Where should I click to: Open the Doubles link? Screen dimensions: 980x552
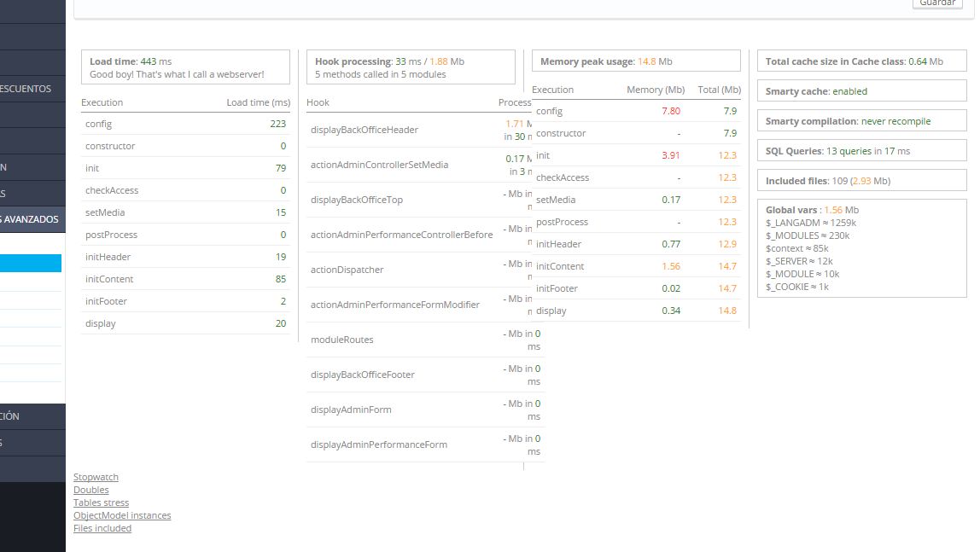pyautogui.click(x=91, y=491)
